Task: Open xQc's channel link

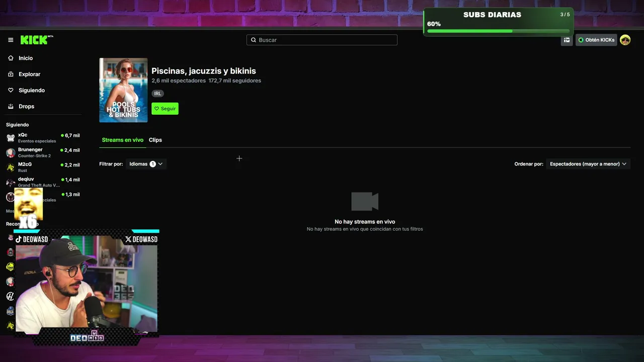Action: pyautogui.click(x=43, y=138)
